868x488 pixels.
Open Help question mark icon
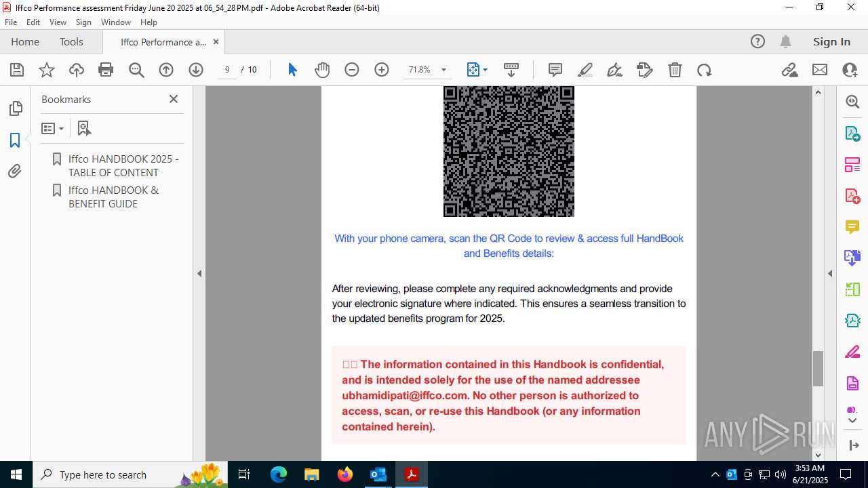click(x=757, y=41)
